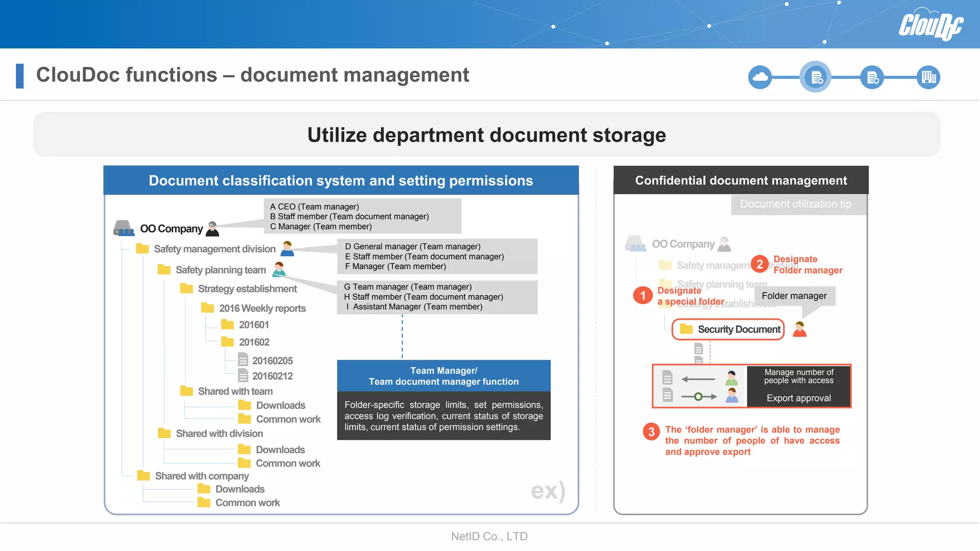Select Safety planning team tree label
The height and width of the screenshot is (551, 980).
(221, 270)
